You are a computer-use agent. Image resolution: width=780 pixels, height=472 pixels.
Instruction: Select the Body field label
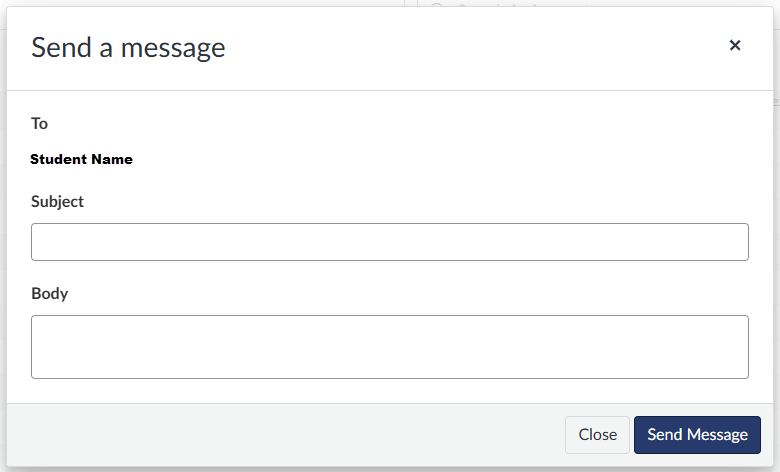pyautogui.click(x=49, y=293)
